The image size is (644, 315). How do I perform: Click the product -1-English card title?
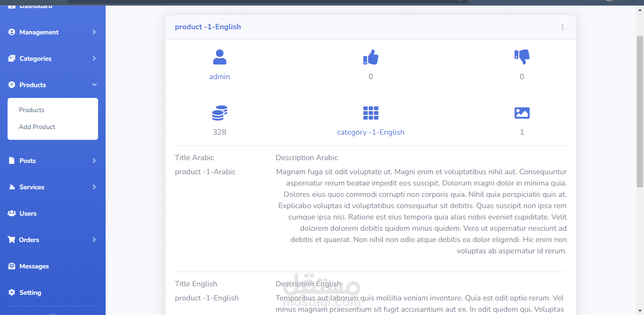pos(208,27)
